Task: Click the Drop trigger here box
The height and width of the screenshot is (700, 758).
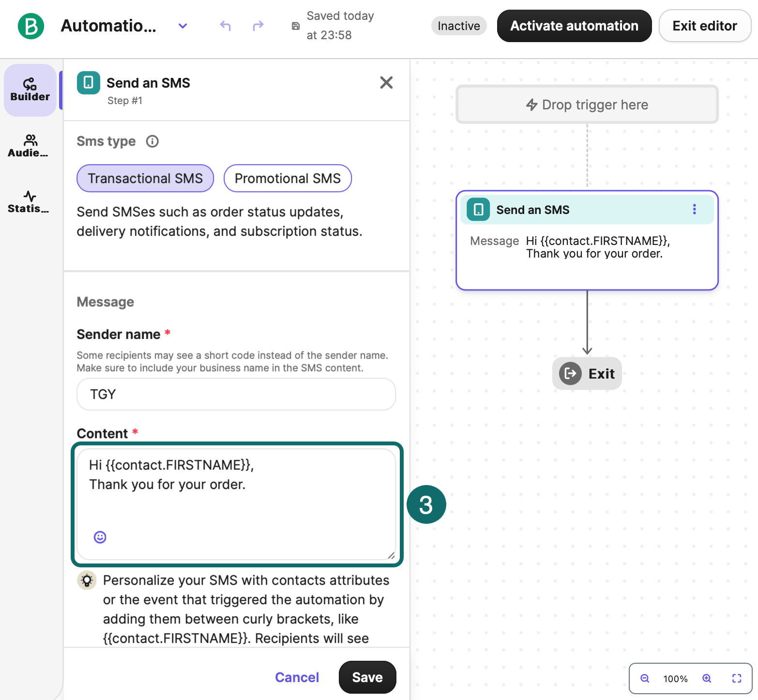Action: pos(587,105)
